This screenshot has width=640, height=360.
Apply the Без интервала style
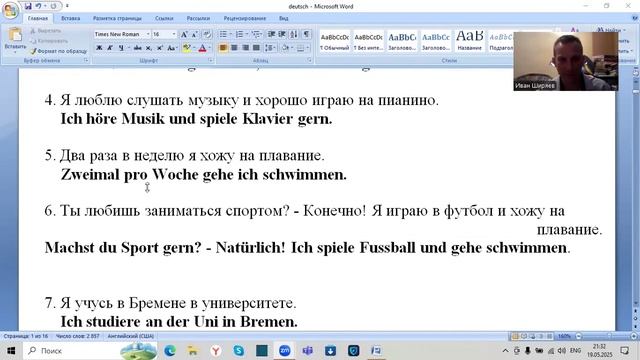(x=368, y=41)
